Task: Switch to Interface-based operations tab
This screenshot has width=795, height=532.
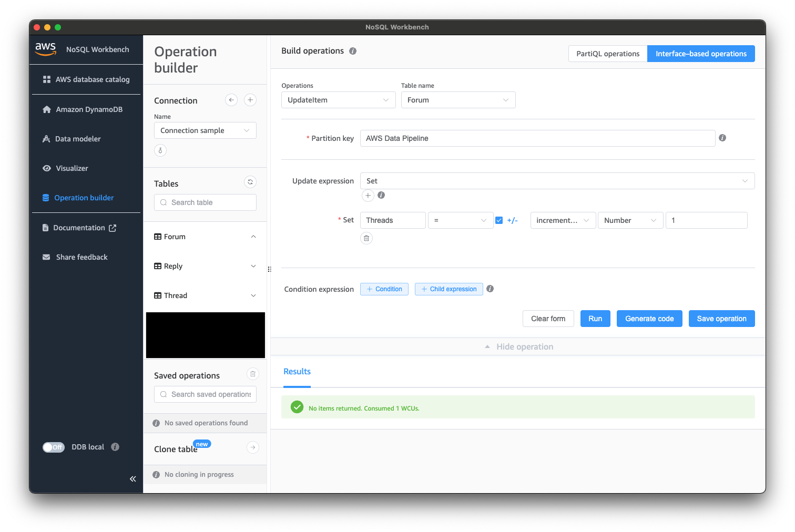Action: 701,54
